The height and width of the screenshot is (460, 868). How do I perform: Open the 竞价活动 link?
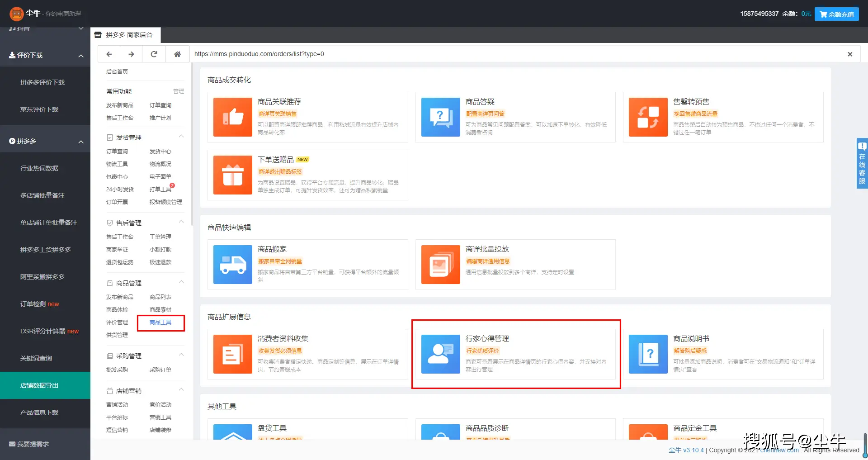click(160, 405)
